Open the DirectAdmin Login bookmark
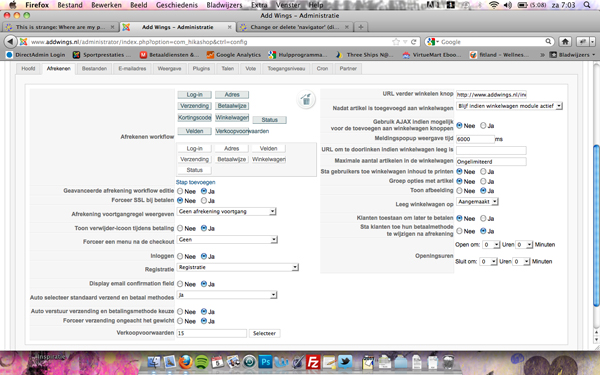Screen dimensions: 600x375 (36, 55)
